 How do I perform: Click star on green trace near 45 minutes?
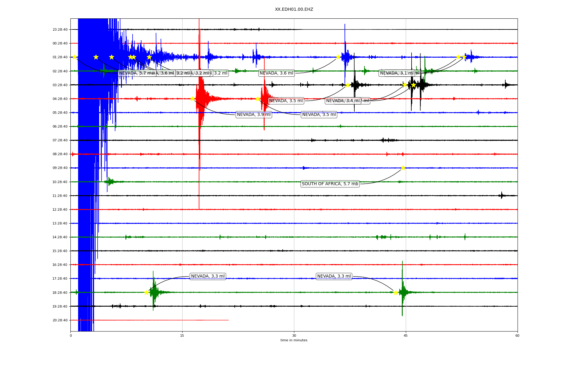click(x=396, y=293)
